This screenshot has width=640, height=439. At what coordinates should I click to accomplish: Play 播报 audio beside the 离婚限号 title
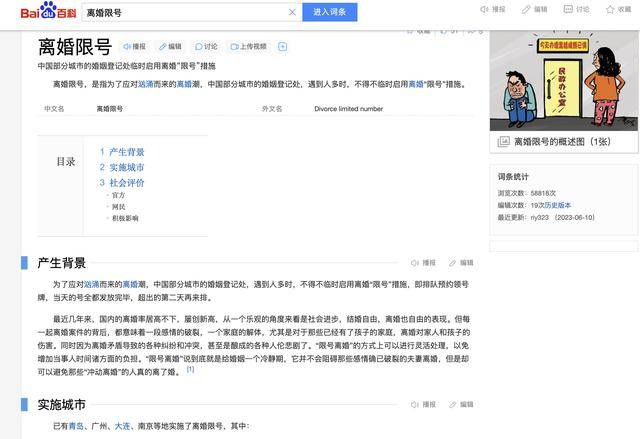click(134, 47)
